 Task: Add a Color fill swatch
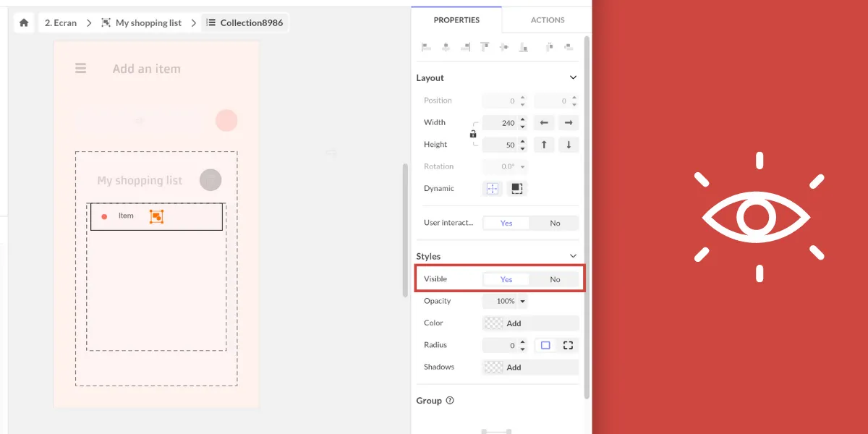pyautogui.click(x=530, y=323)
